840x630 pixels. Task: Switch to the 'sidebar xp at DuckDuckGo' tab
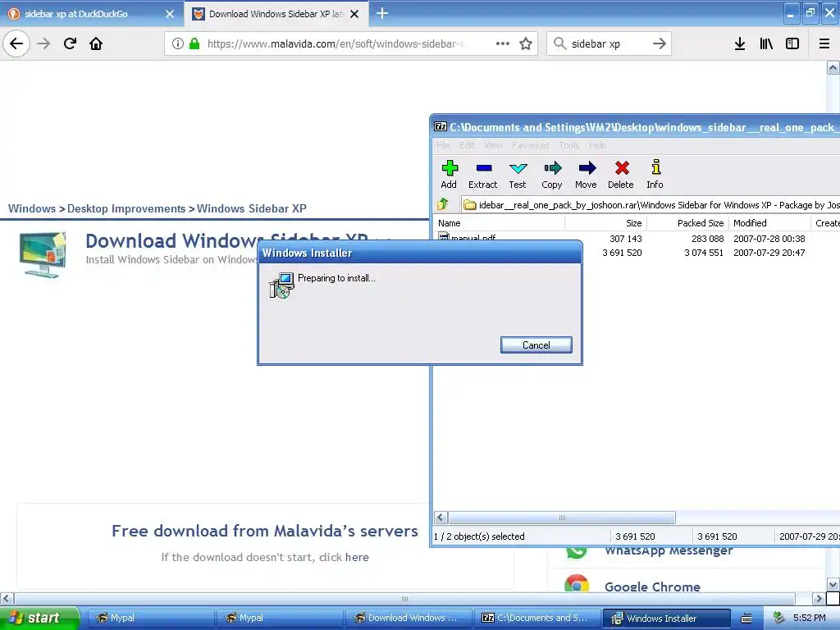(x=91, y=14)
